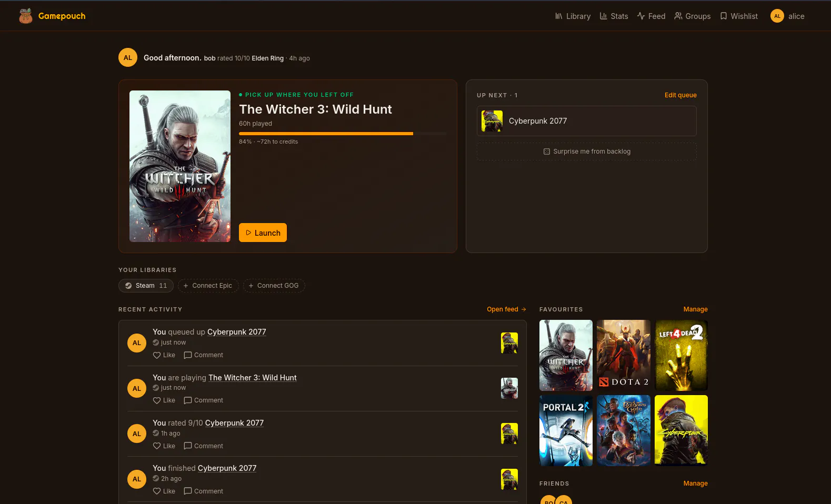Comment on the queued up Cyberpunk 2077 activity

pos(204,355)
